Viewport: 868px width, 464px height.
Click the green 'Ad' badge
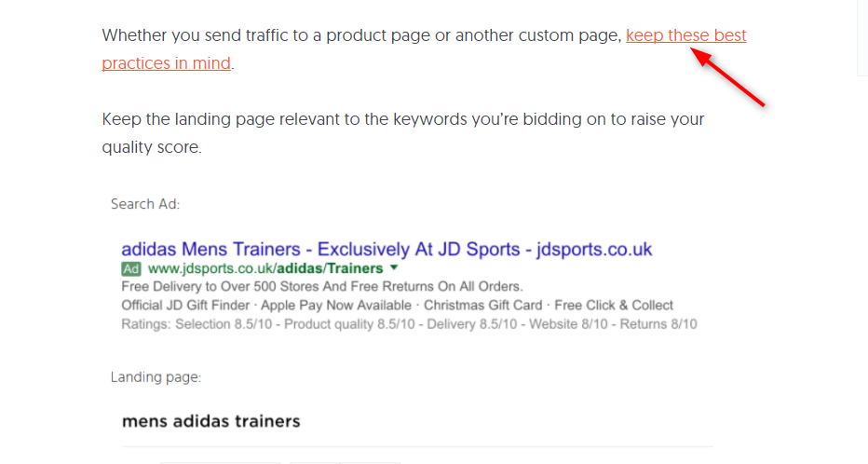pos(131,269)
